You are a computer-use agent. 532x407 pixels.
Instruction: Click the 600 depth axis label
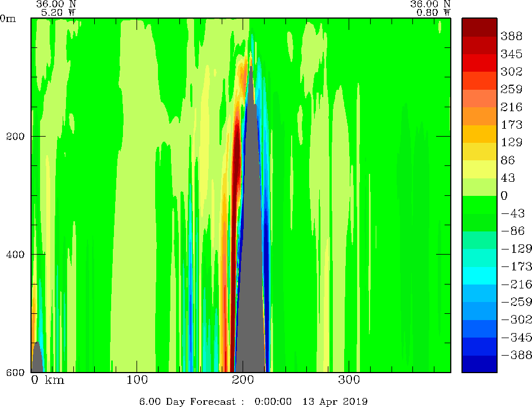15,373
